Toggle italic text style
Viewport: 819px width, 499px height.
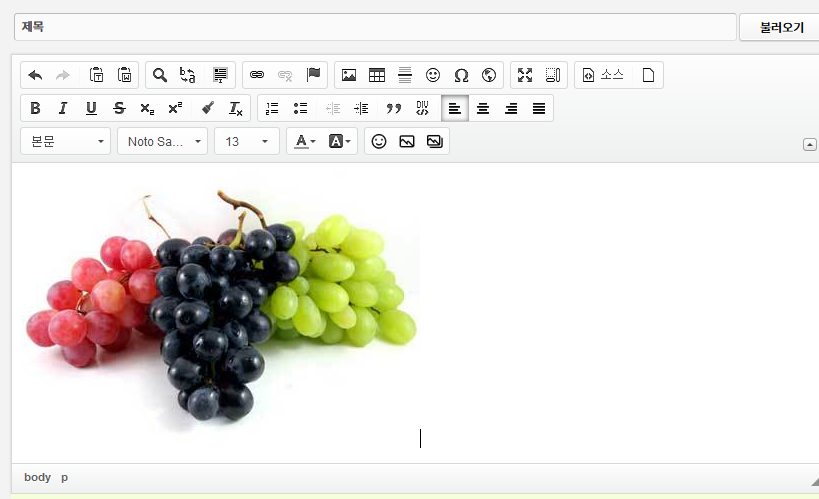click(63, 108)
